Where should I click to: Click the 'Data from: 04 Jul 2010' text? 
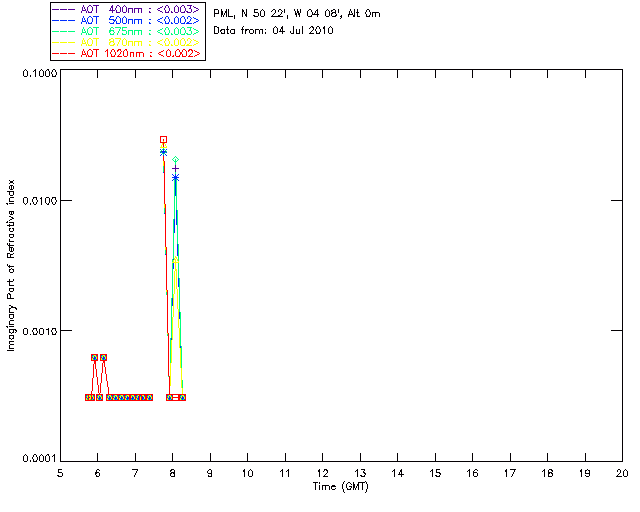coord(273,30)
